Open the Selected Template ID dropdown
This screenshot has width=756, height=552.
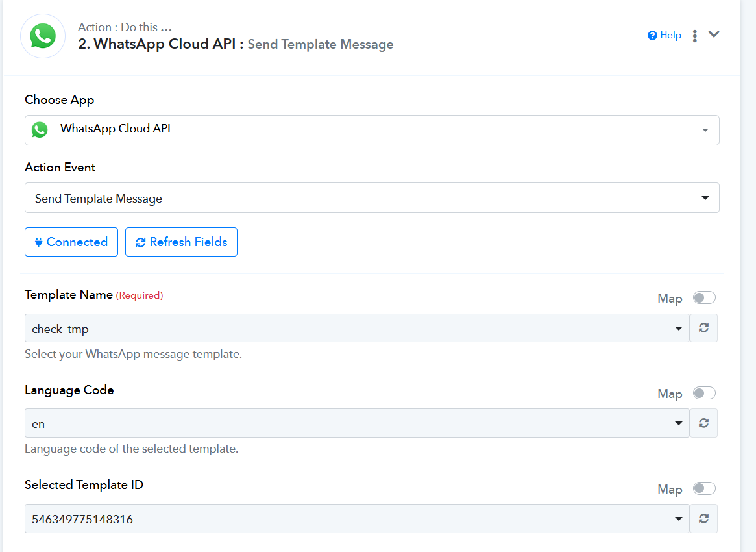(357, 519)
